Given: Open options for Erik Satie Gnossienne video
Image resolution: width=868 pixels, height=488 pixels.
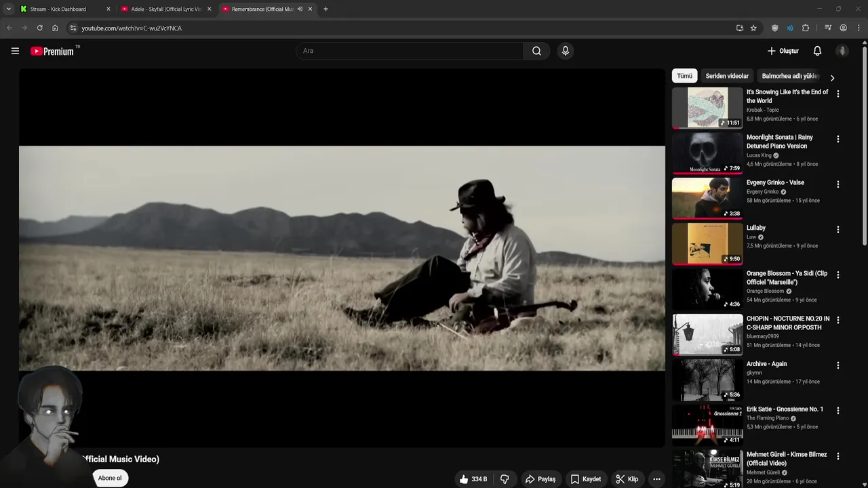Looking at the screenshot, I should pos(837,411).
